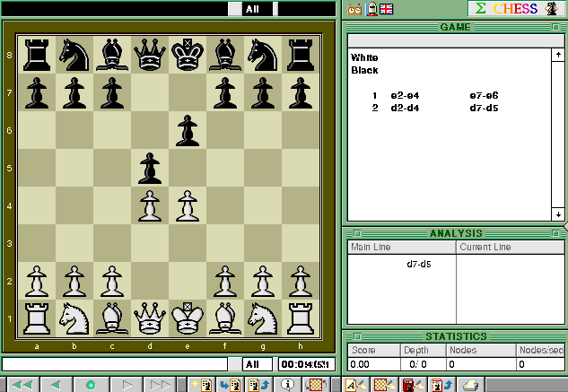
Task: Open the board position setup icon
Action: click(384, 385)
